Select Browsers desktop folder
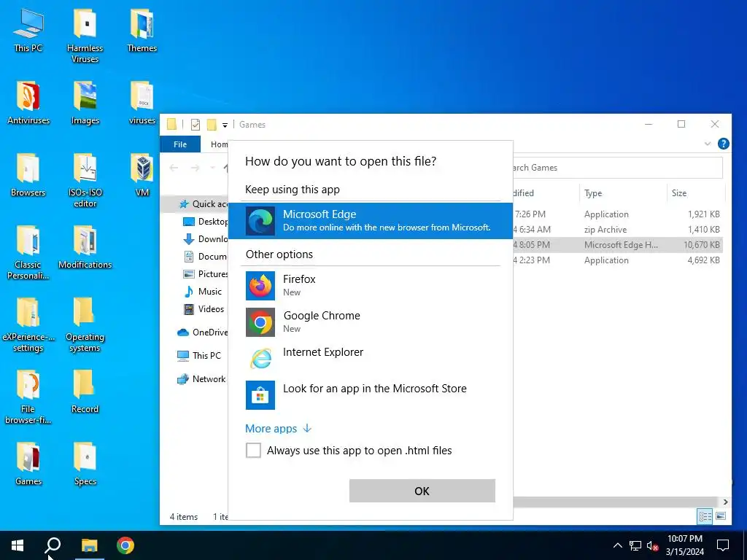747x560 pixels. click(x=28, y=176)
